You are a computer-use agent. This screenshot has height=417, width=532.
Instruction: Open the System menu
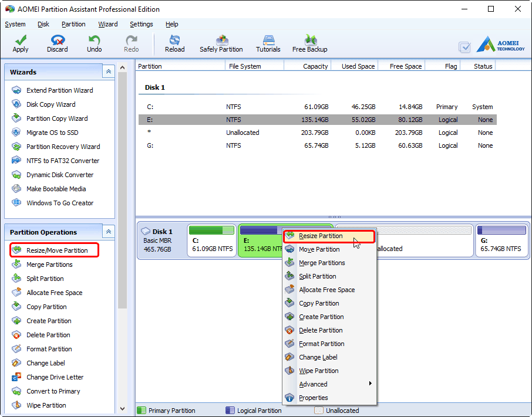point(15,24)
